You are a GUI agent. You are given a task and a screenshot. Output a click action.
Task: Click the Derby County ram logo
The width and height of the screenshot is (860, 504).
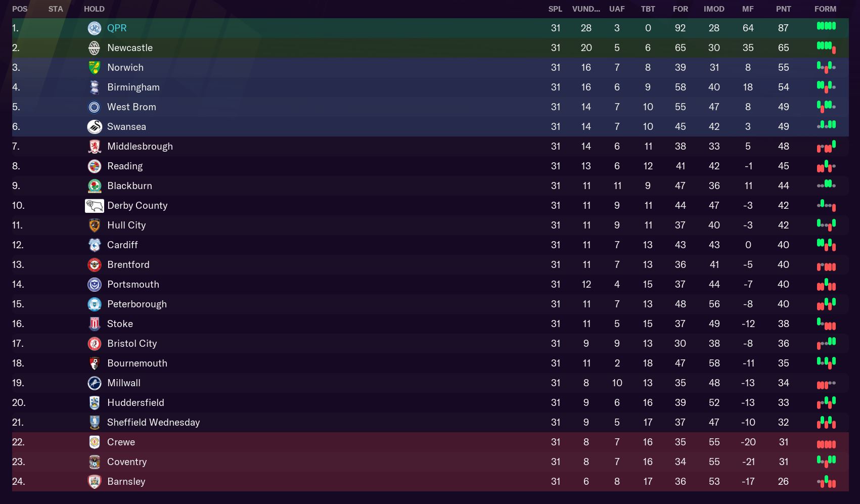point(94,206)
